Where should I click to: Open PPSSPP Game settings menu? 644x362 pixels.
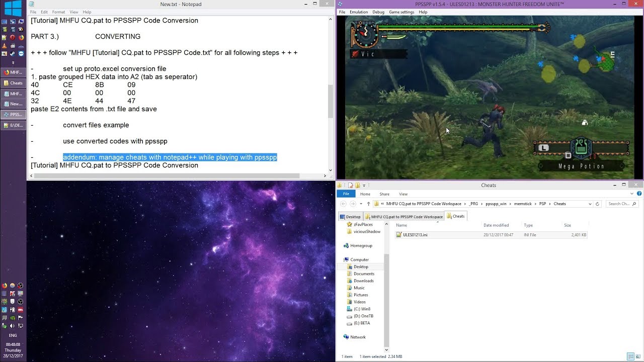(401, 12)
